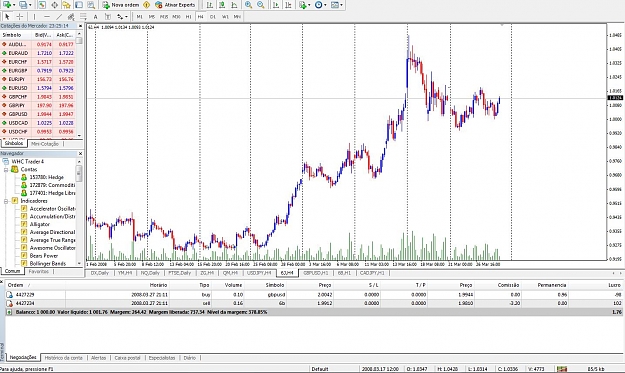
Task: Open the GBPUSD,H1 chart tab
Action: coord(316,273)
